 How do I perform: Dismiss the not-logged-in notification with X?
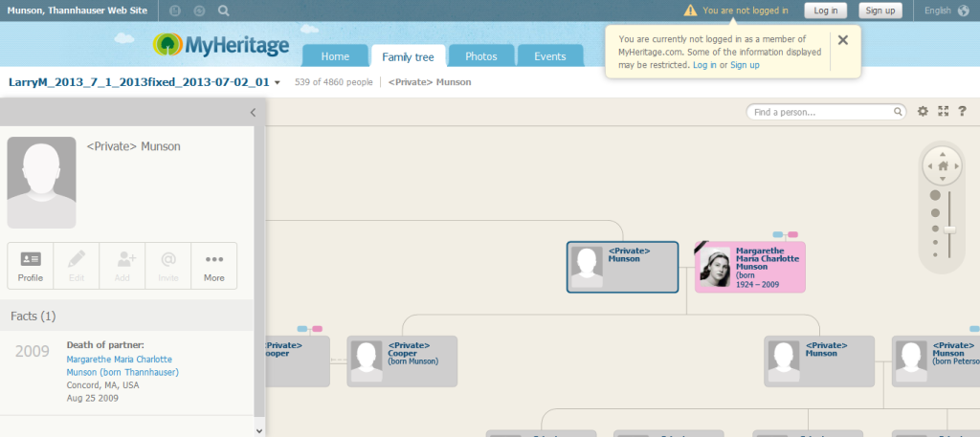coord(842,40)
